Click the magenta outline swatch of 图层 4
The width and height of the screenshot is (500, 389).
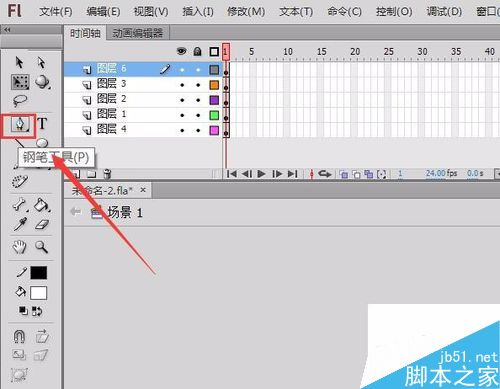(x=214, y=130)
